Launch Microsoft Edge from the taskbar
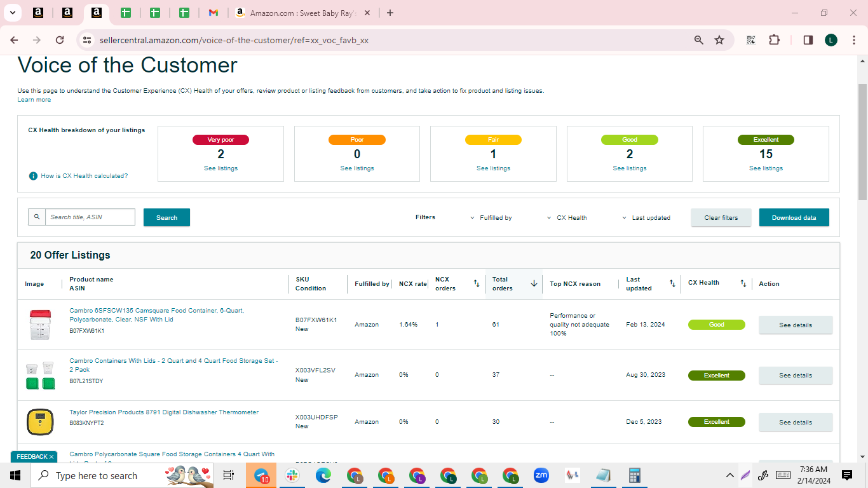Image resolution: width=868 pixels, height=488 pixels. pyautogui.click(x=323, y=475)
